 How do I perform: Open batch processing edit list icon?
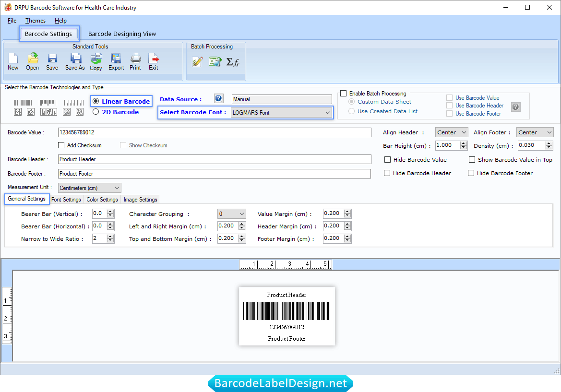tap(197, 62)
